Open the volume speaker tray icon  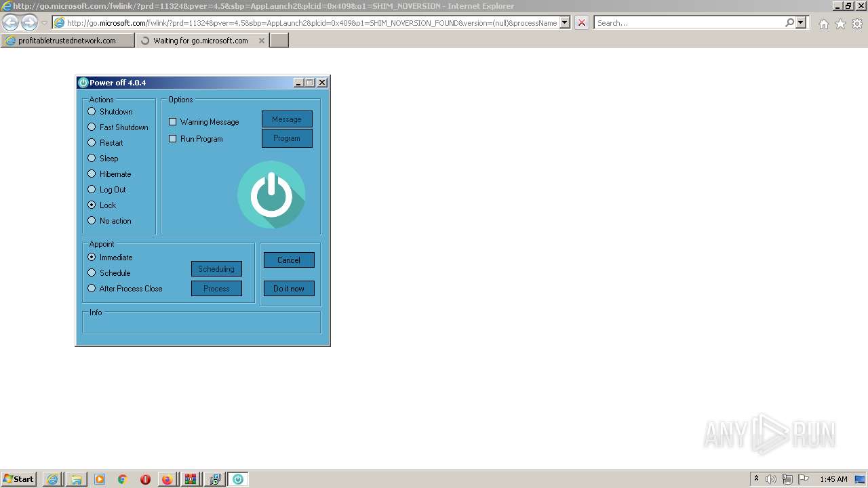(771, 479)
